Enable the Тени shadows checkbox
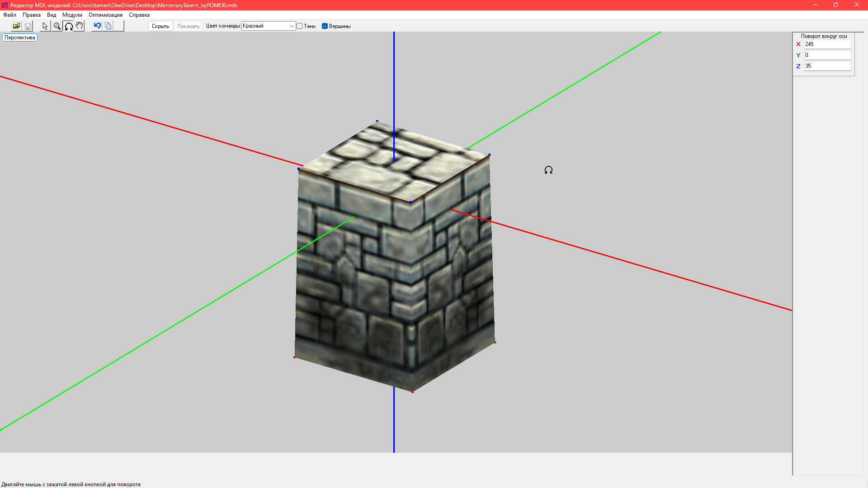 point(300,26)
